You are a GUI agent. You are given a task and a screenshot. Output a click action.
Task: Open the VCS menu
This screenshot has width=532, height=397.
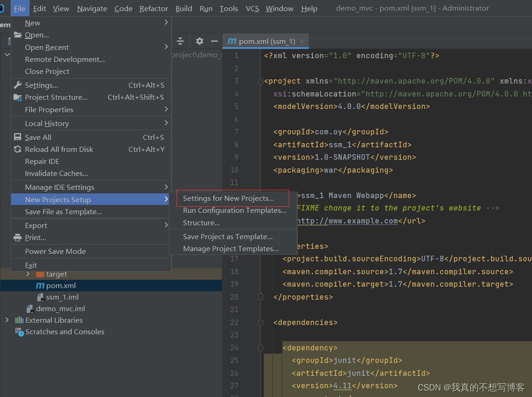(x=252, y=8)
